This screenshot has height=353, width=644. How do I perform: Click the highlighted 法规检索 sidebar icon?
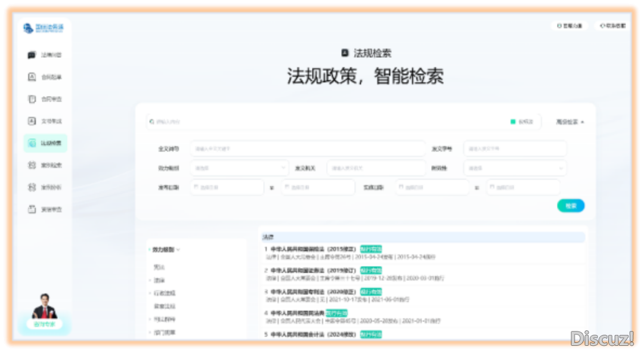click(x=32, y=143)
